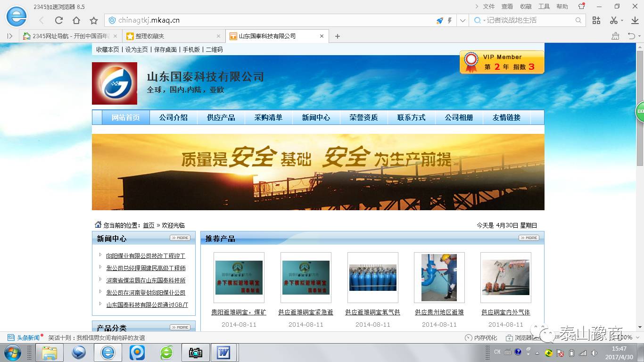Reload the page with the refresh icon
644x362 pixels.
(x=59, y=20)
